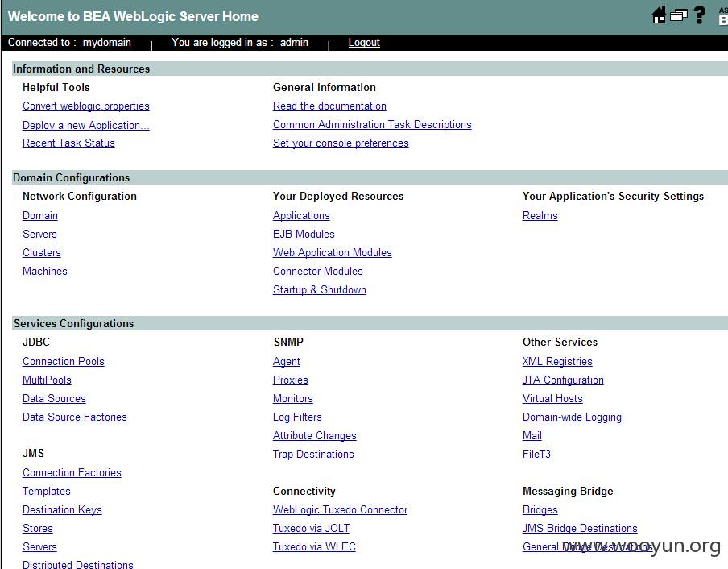
Task: Open the SNMP Proxies link
Action: point(291,380)
